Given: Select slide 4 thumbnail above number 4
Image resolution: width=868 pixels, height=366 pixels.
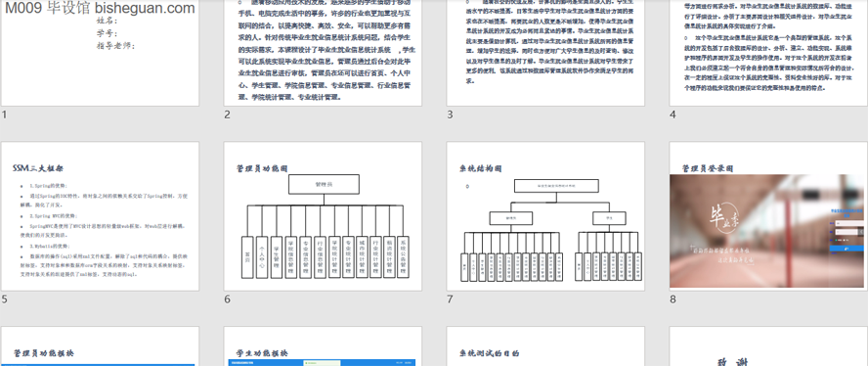Looking at the screenshot, I should [x=768, y=53].
